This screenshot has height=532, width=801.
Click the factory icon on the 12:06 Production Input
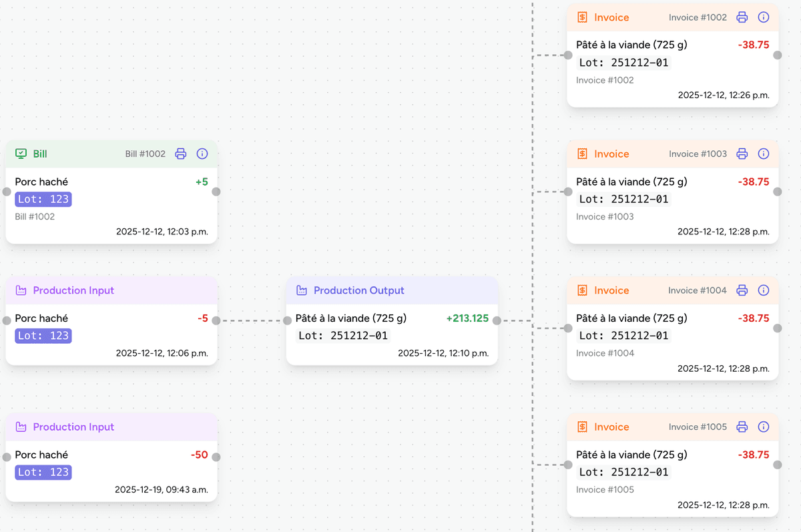(x=21, y=290)
